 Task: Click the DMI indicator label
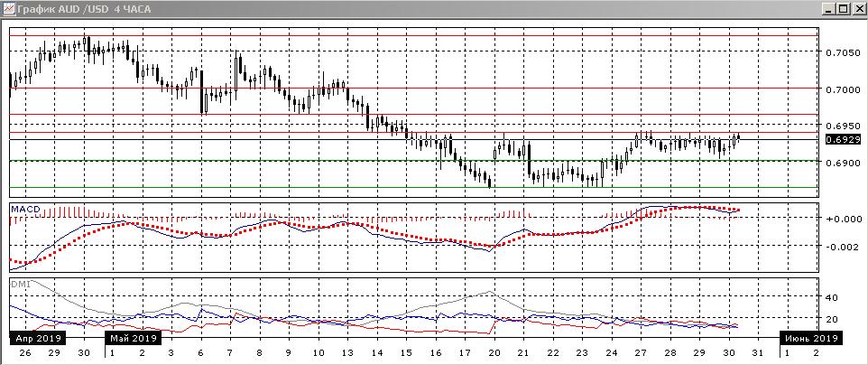[x=20, y=284]
